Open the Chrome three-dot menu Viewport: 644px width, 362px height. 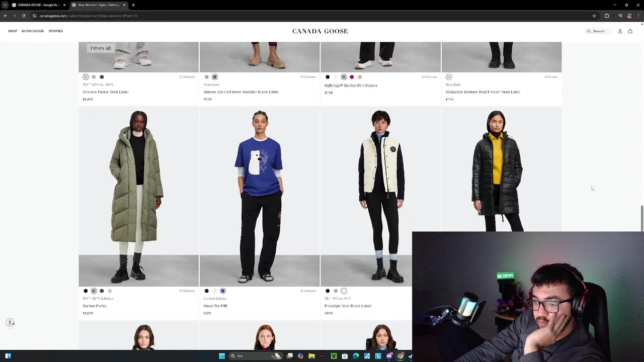[x=638, y=16]
